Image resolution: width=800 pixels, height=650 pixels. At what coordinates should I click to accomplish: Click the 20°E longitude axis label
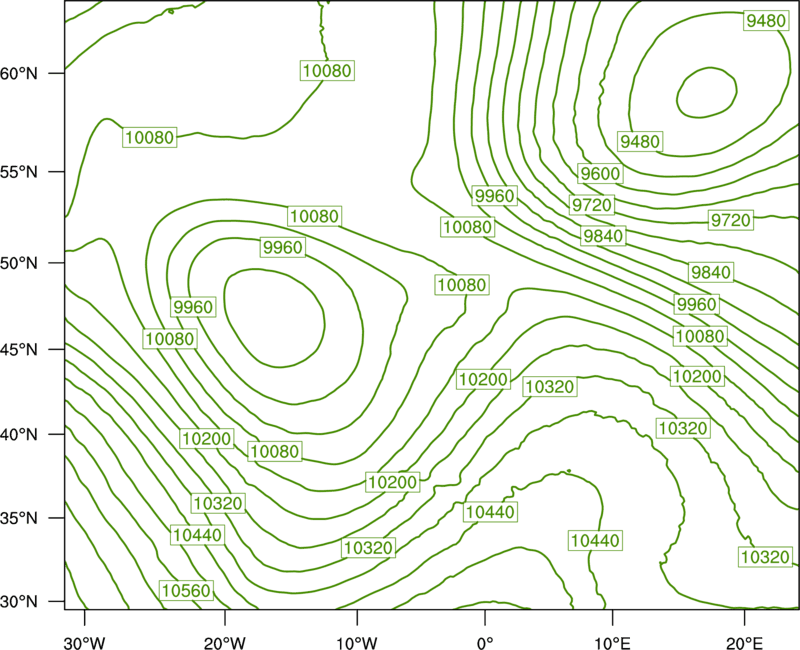[x=744, y=642]
